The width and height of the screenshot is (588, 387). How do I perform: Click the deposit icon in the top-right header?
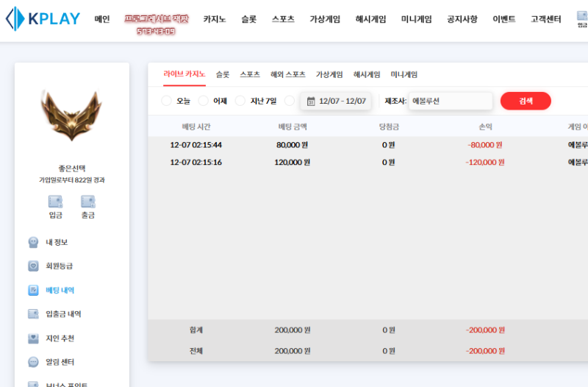[x=582, y=15]
